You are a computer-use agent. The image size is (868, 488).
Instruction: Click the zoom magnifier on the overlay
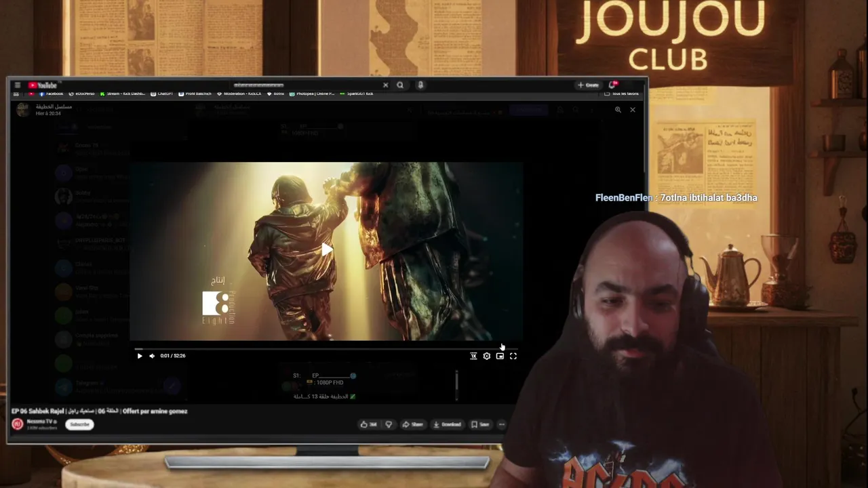click(x=618, y=110)
